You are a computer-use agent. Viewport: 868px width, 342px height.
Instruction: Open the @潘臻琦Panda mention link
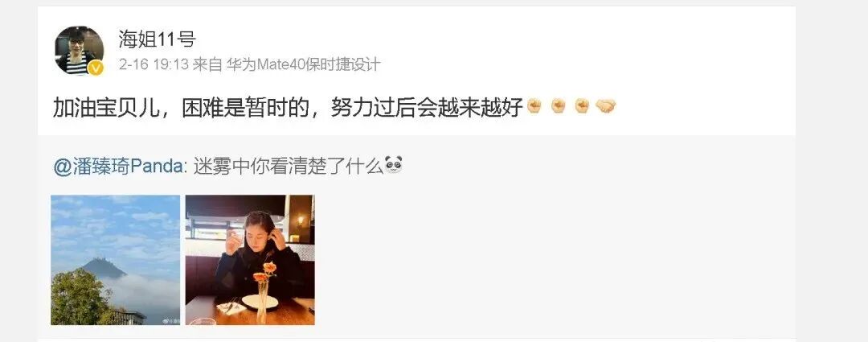[x=118, y=166]
